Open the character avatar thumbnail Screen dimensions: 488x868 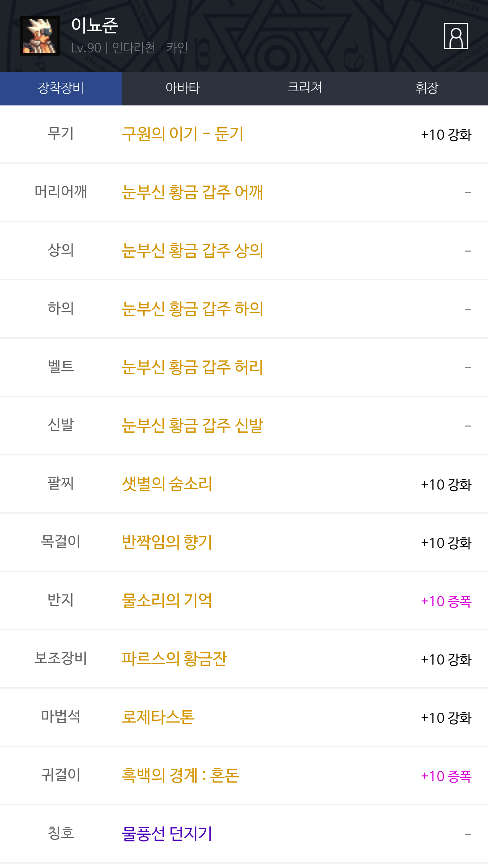point(40,36)
